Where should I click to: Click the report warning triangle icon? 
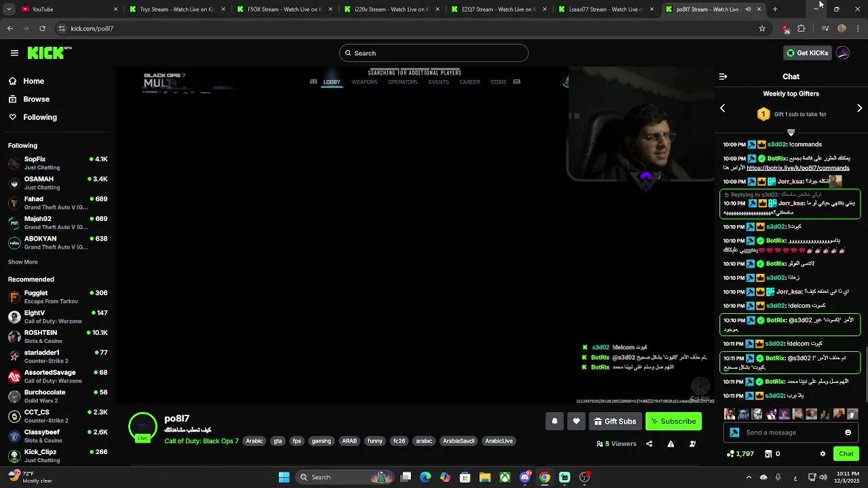[671, 444]
